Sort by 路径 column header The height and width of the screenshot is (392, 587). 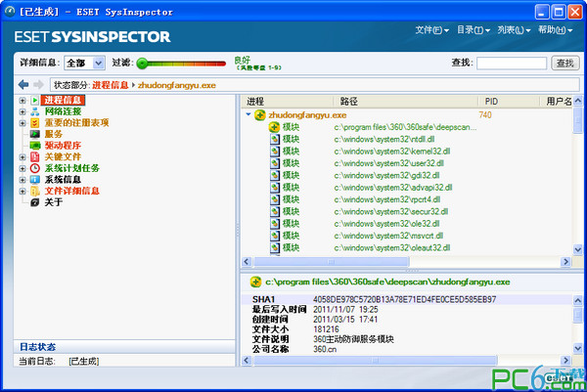(406, 102)
